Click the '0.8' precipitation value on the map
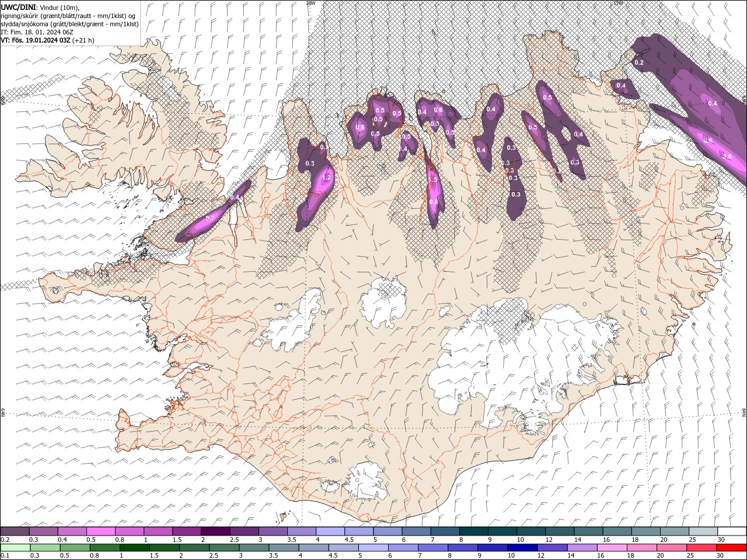This screenshot has width=747, height=560. point(434,202)
